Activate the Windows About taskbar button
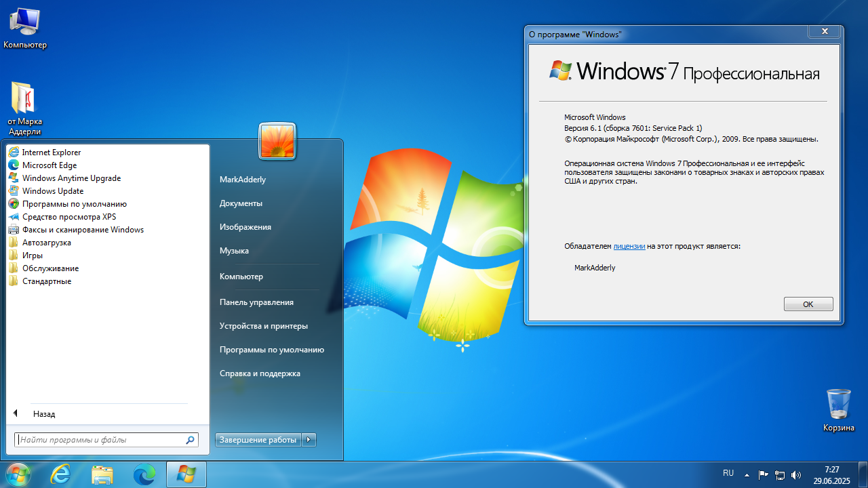Screen dimensions: 868x488 (186, 474)
